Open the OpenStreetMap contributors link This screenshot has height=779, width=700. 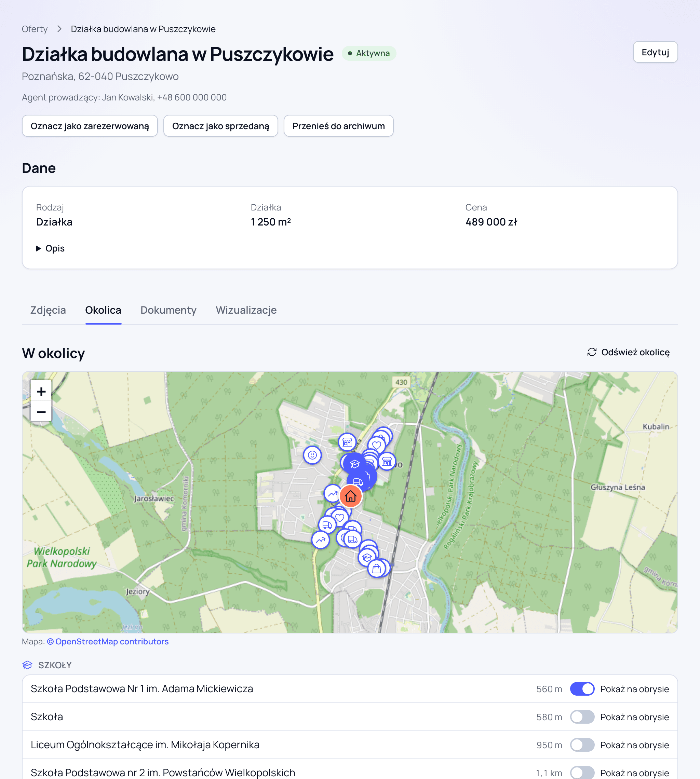(108, 641)
